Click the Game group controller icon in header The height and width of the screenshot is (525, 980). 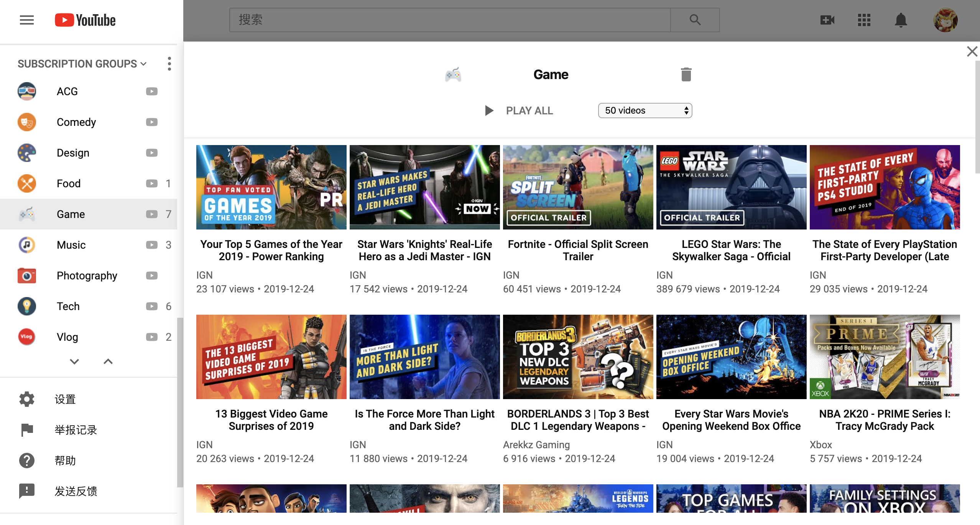[453, 74]
